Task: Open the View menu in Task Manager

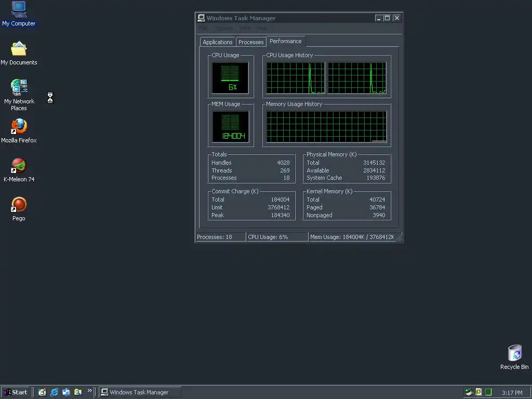Action: [x=245, y=28]
